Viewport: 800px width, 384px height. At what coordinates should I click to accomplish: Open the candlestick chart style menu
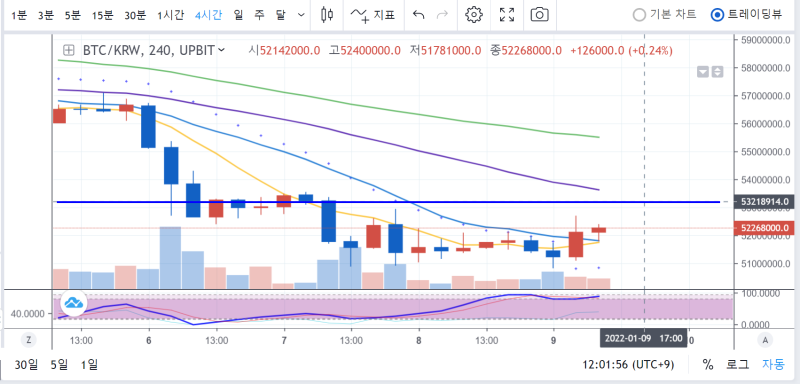327,14
